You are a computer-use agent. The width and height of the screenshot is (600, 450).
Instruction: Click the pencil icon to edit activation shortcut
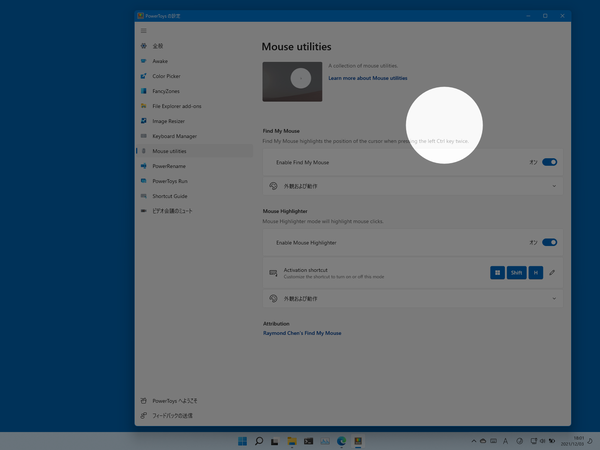tap(552, 272)
